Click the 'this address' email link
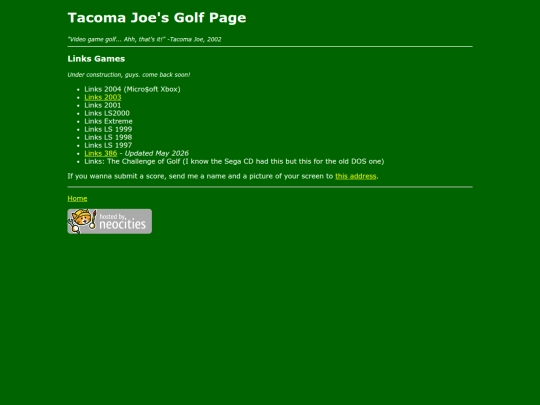This screenshot has width=540, height=405. 356,176
